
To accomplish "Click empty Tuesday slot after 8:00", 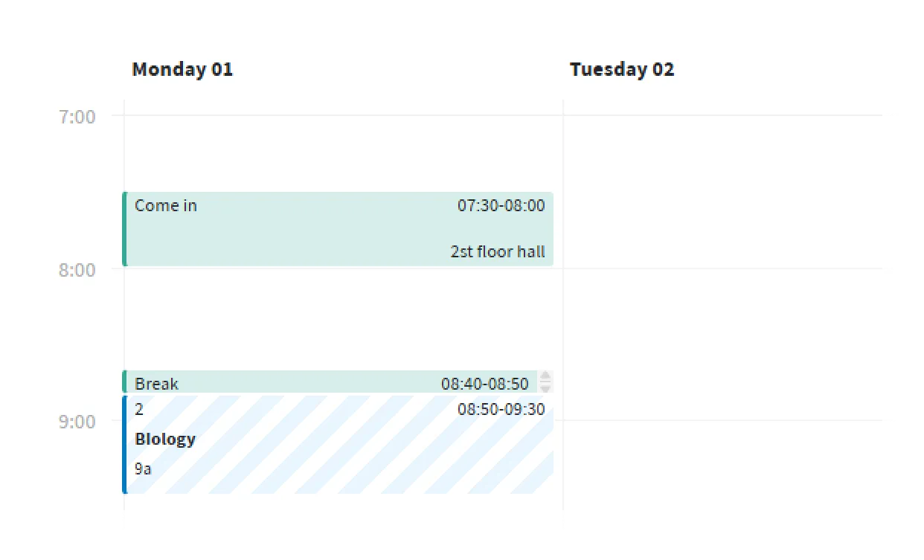I will (728, 320).
